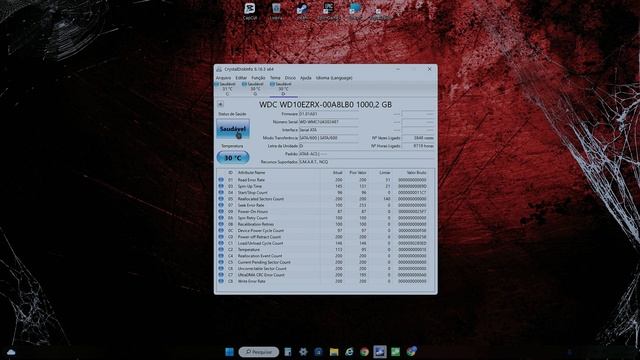Click the Modo Transferência value field
640x360 pixels.
[x=329, y=138]
